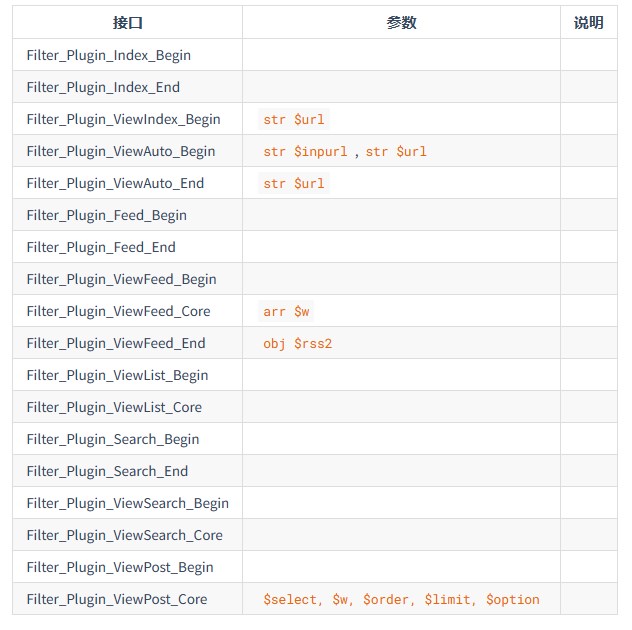Select the Filter_Plugin_Index_End cell
The height and width of the screenshot is (630, 632).
click(x=103, y=87)
